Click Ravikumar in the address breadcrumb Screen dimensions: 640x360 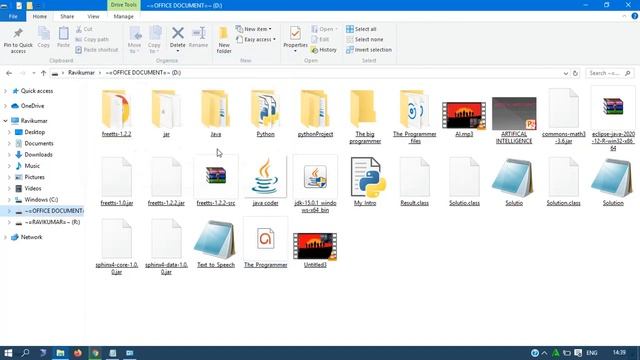pyautogui.click(x=81, y=72)
